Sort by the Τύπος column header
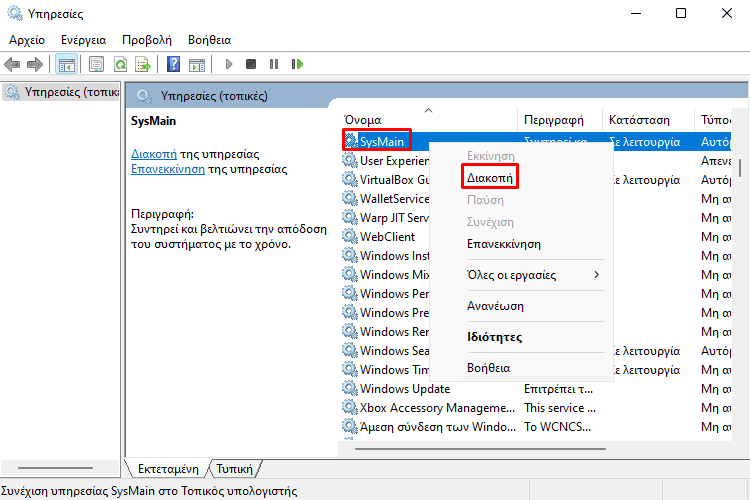This screenshot has height=500, width=750. [x=713, y=120]
